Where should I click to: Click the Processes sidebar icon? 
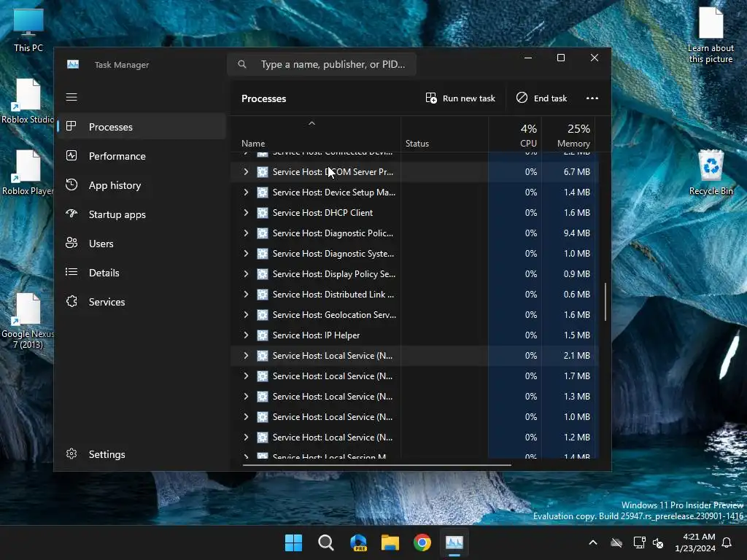(71, 126)
